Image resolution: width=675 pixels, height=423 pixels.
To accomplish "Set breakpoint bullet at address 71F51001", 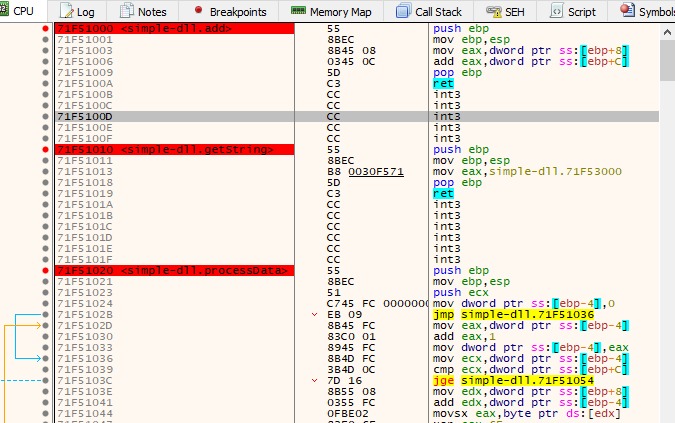I will (x=45, y=39).
